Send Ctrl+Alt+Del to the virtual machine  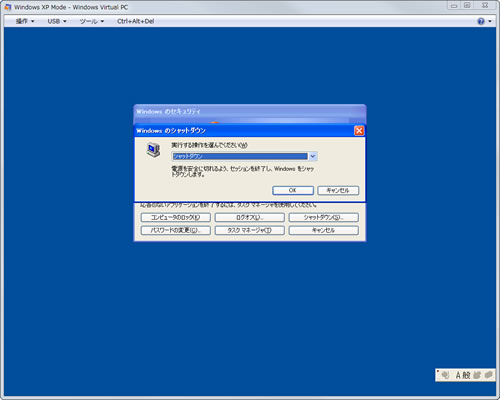(135, 21)
